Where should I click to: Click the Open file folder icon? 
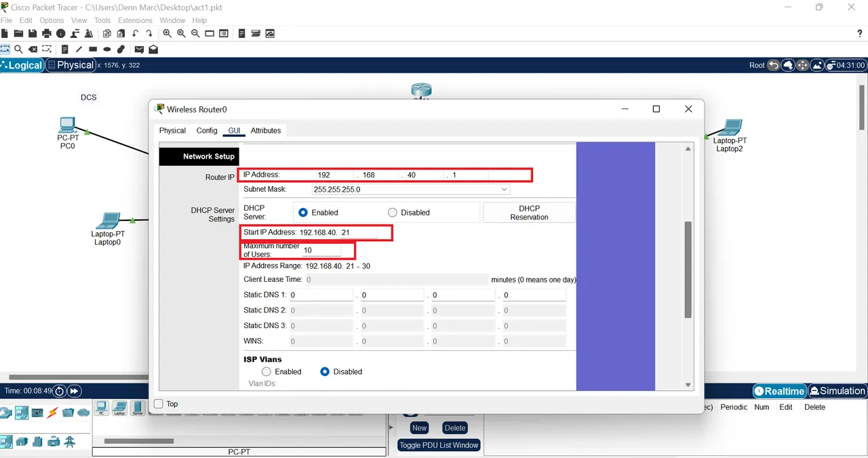pos(18,33)
